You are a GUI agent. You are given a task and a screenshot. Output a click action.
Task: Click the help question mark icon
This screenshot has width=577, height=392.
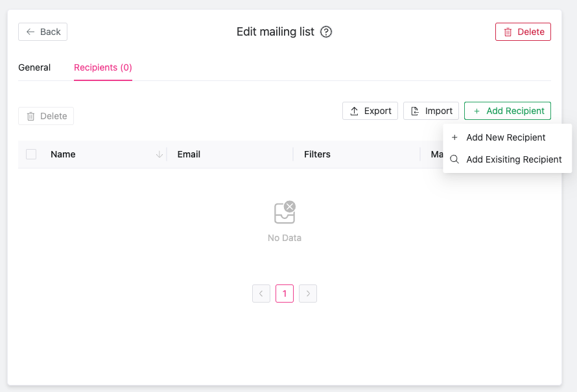[x=326, y=32]
